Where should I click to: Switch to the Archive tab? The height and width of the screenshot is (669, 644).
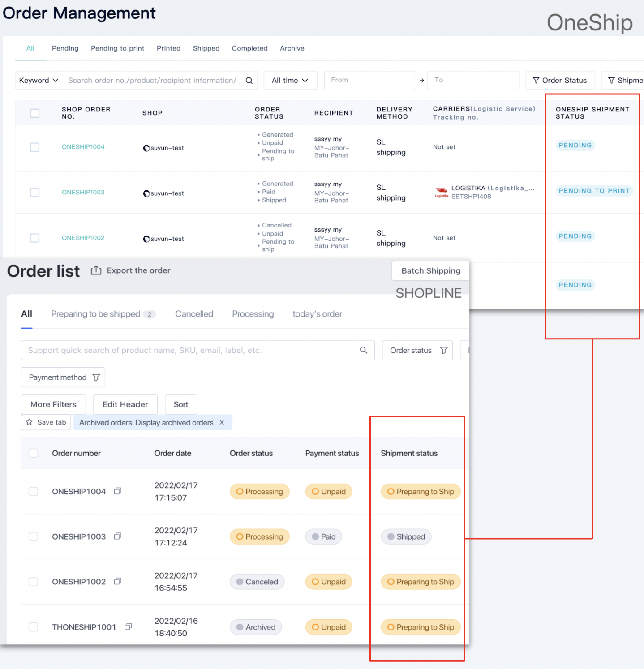292,48
